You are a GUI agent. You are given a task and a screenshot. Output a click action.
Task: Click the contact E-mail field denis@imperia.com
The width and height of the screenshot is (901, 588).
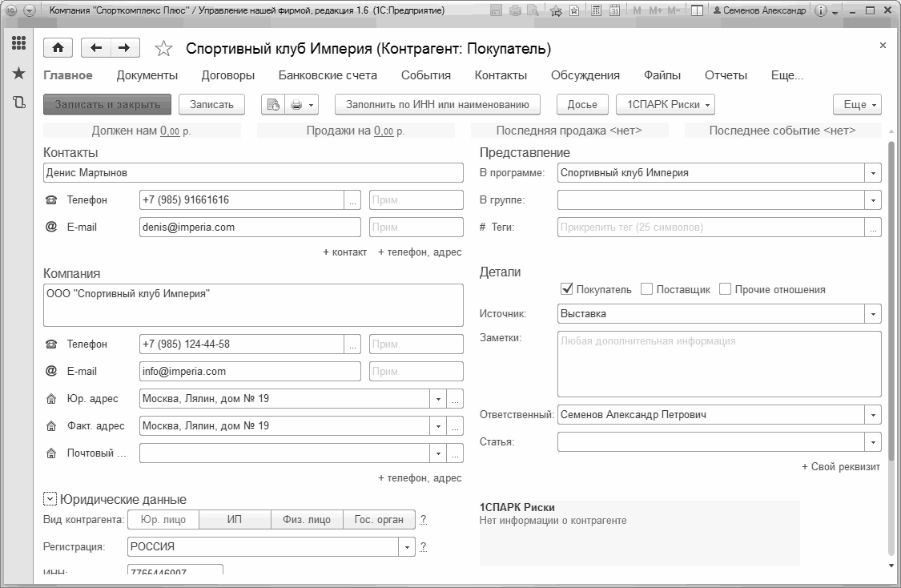[x=250, y=227]
